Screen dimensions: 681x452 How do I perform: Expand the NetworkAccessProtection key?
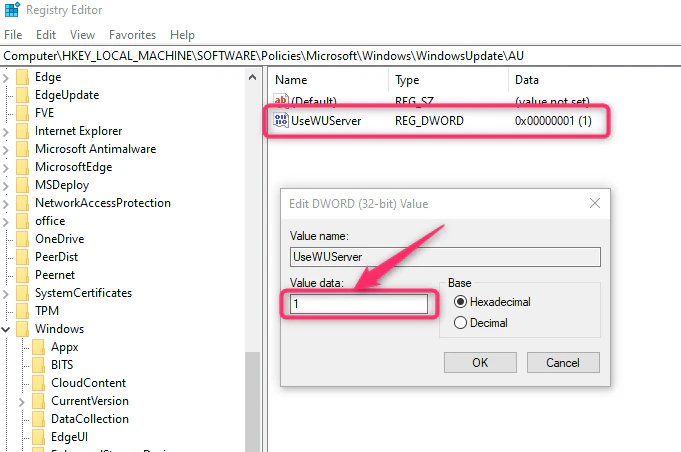(6, 204)
